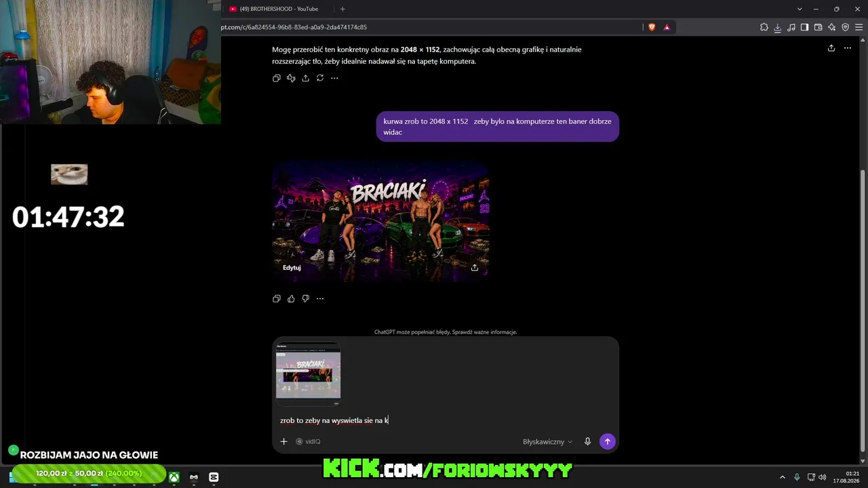Show hidden system tray icons
The height and width of the screenshot is (488, 868).
pos(783,477)
